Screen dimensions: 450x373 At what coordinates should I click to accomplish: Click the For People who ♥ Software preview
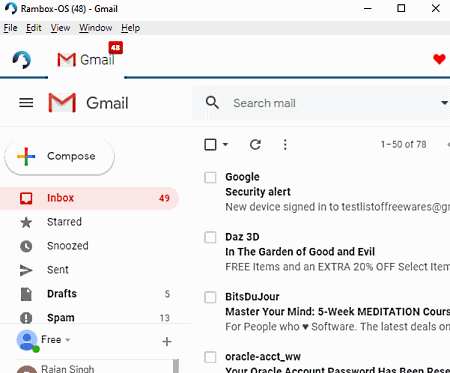[337, 327]
